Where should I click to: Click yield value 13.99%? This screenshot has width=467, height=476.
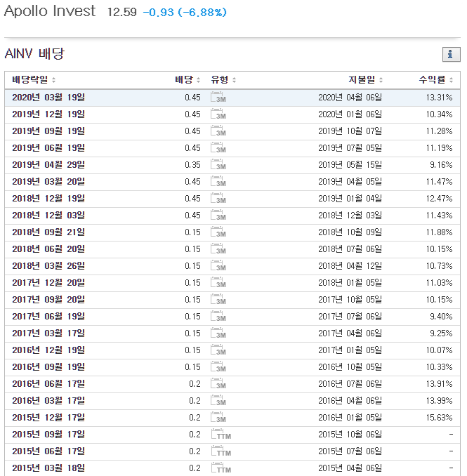point(439,401)
